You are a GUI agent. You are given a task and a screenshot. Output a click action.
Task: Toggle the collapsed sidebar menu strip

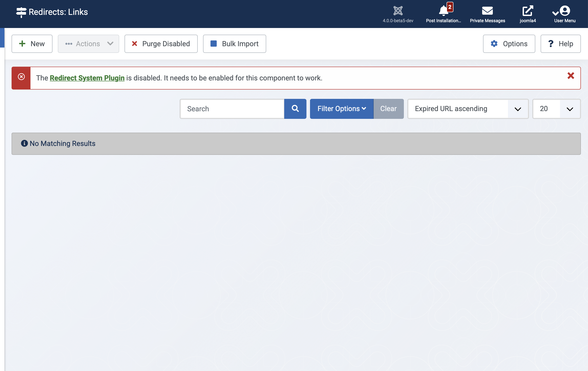click(2, 38)
